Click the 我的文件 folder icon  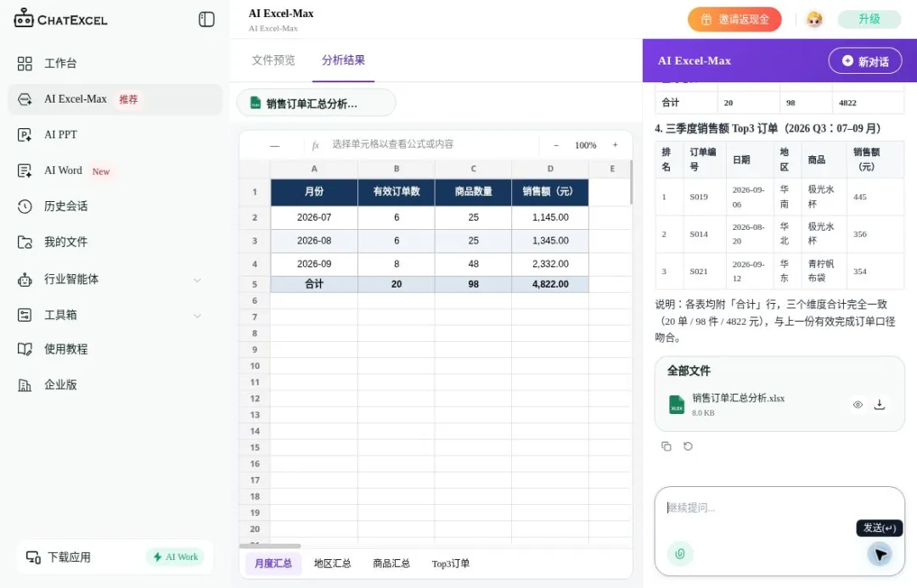pos(25,242)
